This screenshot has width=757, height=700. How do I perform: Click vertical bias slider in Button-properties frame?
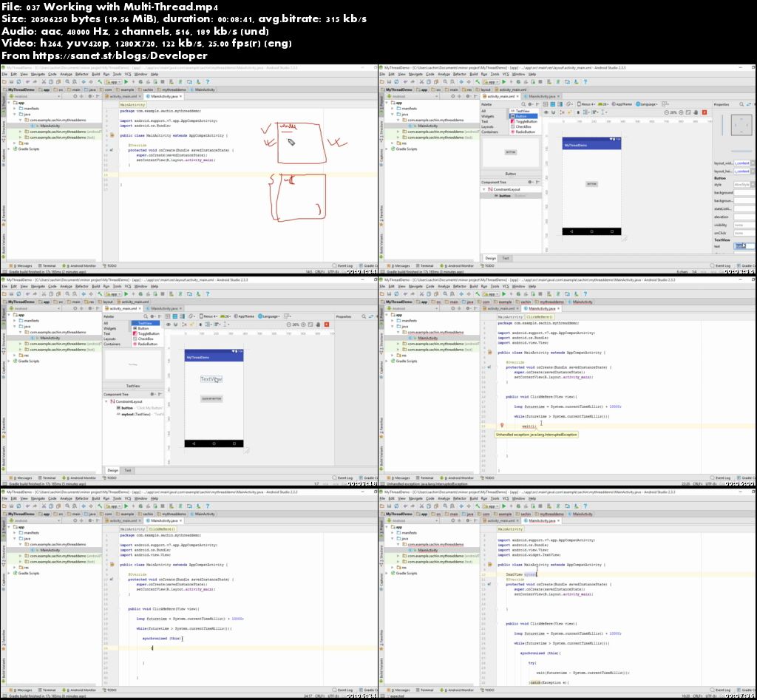pyautogui.click(x=723, y=125)
